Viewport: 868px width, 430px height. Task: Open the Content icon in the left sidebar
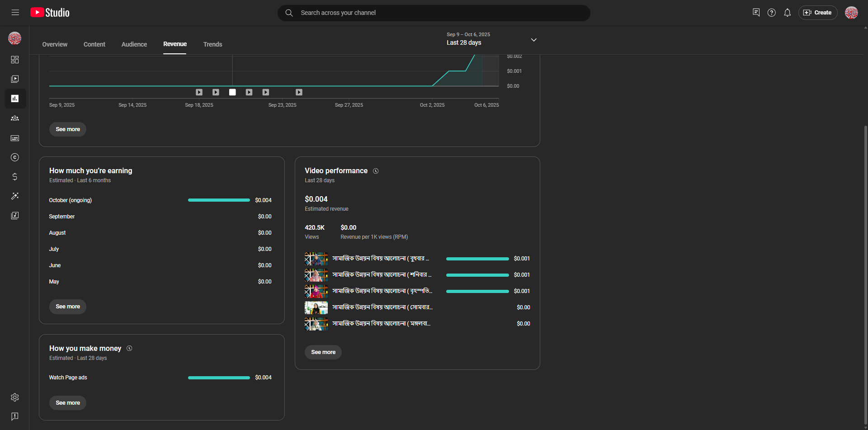click(x=15, y=79)
